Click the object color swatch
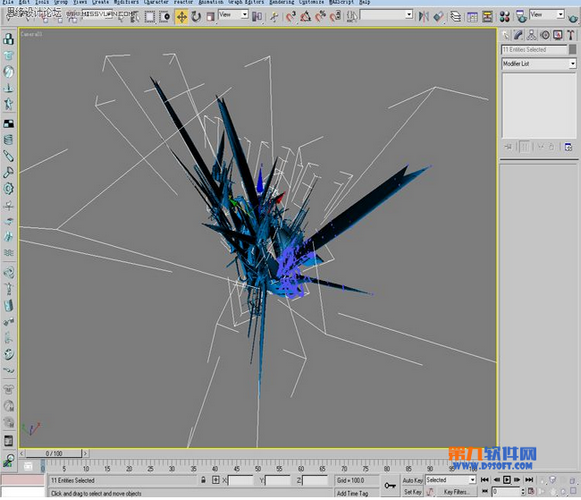Image resolution: width=581 pixels, height=500 pixels. click(x=572, y=49)
